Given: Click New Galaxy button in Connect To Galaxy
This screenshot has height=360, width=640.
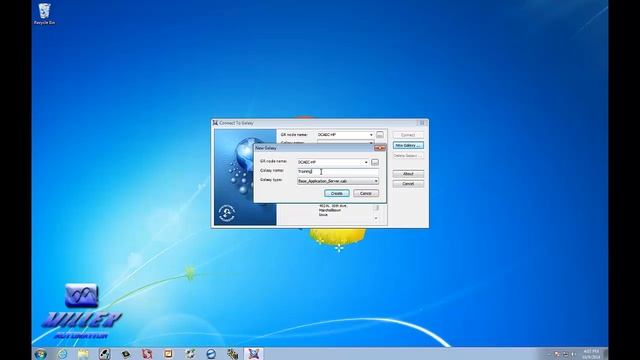Looking at the screenshot, I should tap(408, 145).
